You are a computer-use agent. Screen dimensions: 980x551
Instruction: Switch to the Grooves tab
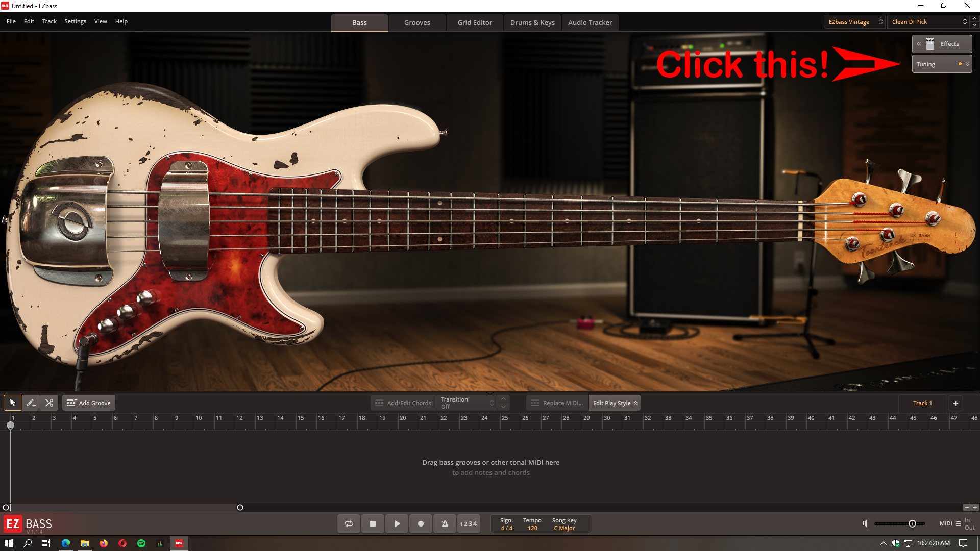pyautogui.click(x=417, y=22)
